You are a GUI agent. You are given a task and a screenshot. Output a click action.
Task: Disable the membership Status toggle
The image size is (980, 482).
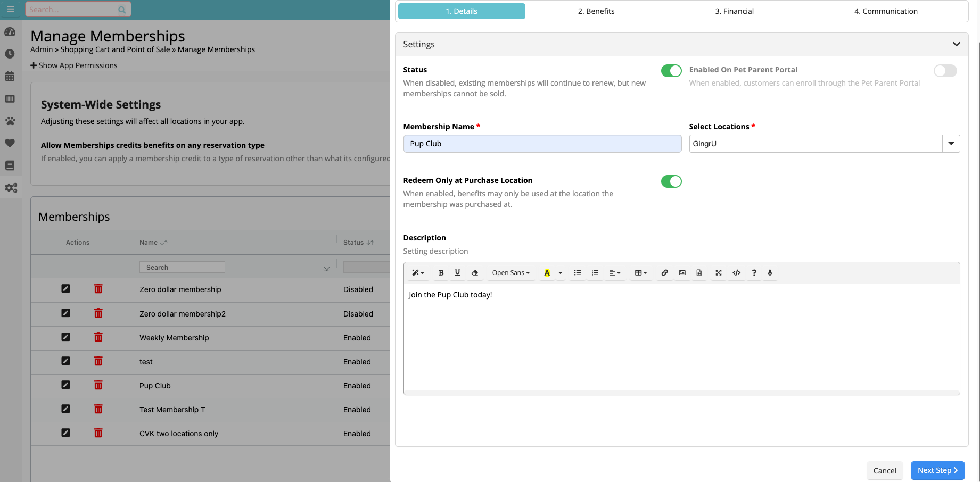pos(671,71)
